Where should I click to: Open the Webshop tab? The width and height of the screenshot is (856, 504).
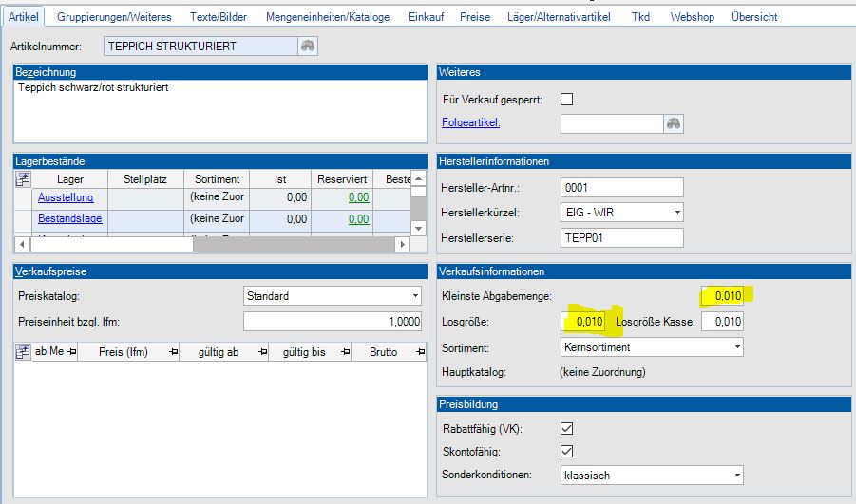pos(692,17)
